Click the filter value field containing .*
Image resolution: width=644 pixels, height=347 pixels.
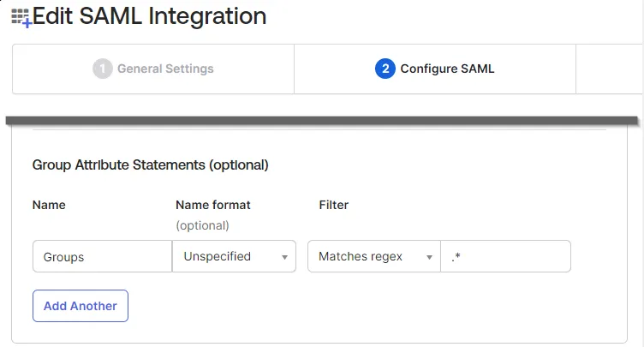tap(505, 256)
